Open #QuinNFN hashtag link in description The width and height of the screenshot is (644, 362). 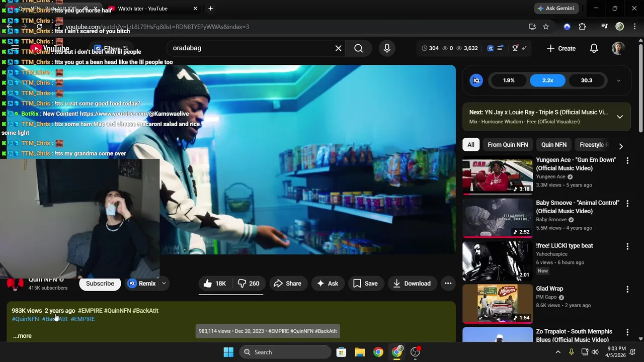click(25, 319)
